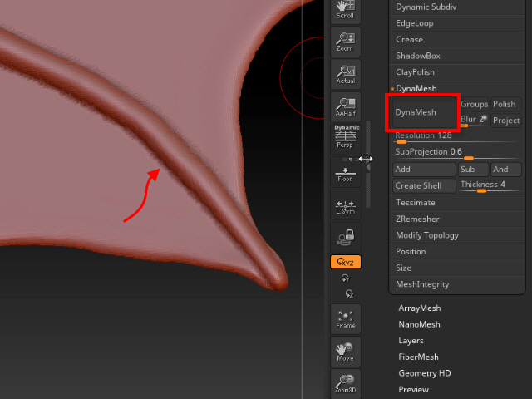Open the Layers subpalette

[411, 341]
